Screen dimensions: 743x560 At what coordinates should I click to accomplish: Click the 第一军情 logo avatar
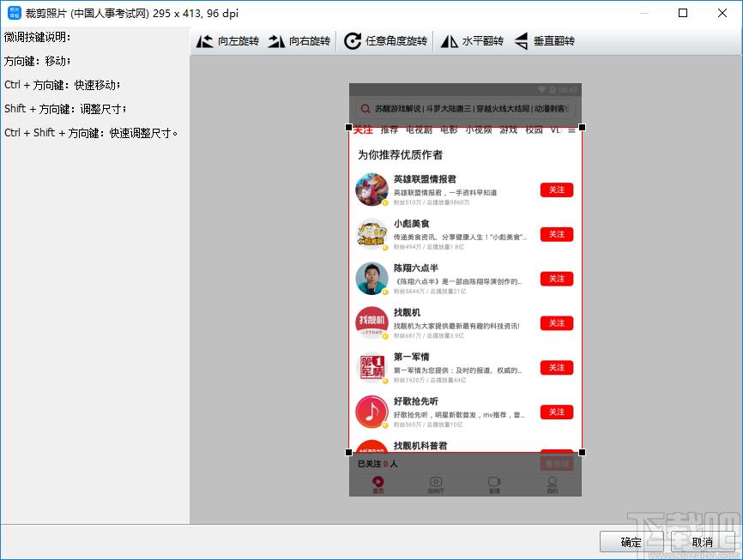(372, 368)
